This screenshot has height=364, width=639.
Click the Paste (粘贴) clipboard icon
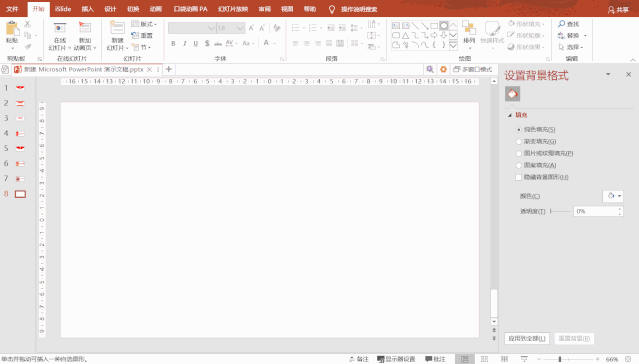click(12, 29)
